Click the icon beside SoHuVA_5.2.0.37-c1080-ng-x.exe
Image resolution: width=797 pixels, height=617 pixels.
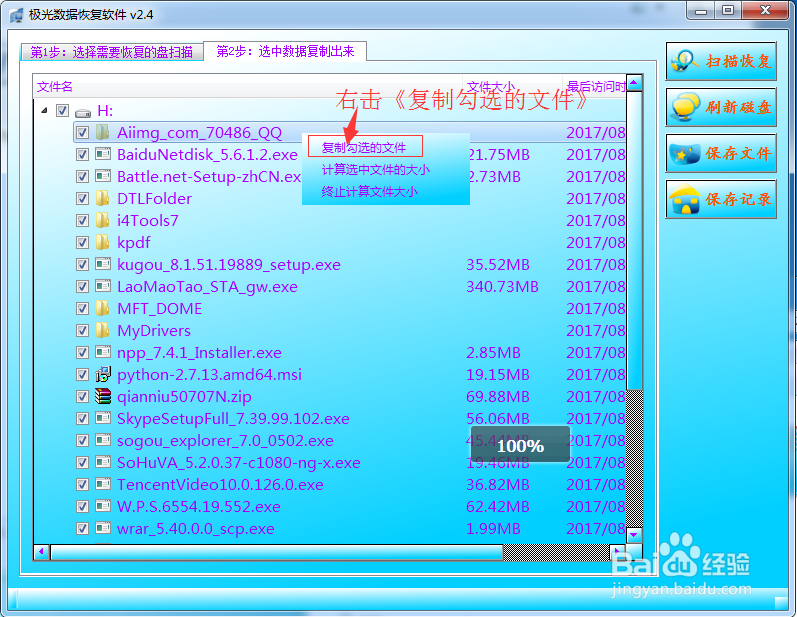click(x=103, y=462)
